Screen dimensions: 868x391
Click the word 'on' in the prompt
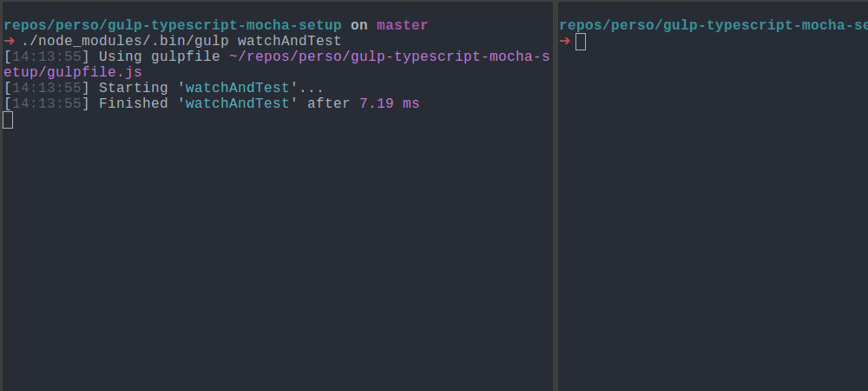[359, 25]
